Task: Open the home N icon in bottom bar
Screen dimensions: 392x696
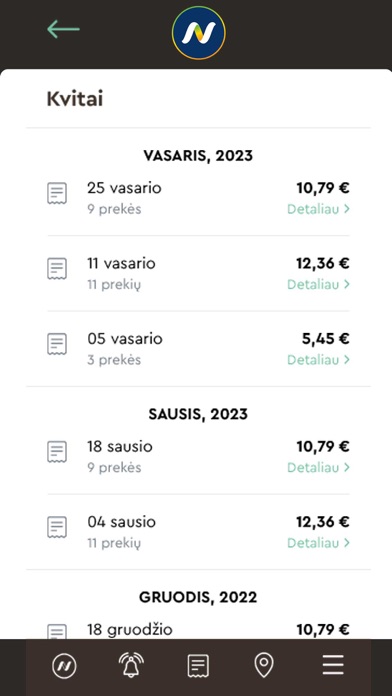Action: [64, 666]
